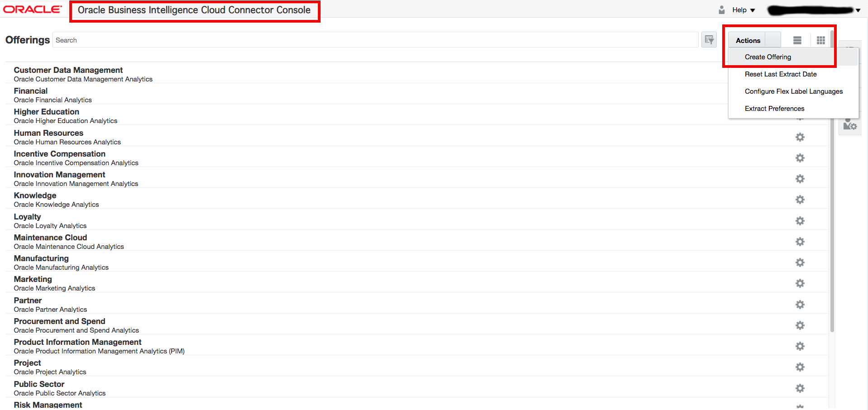This screenshot has width=868, height=410.
Task: Select the Maintenance Cloud offering title
Action: point(50,238)
